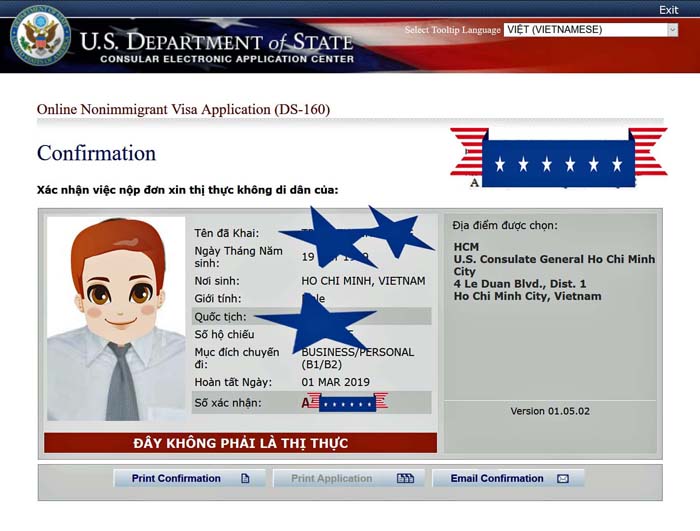700x531 pixels.
Task: Click the 'Giới tính:' label
Action: pyautogui.click(x=217, y=299)
